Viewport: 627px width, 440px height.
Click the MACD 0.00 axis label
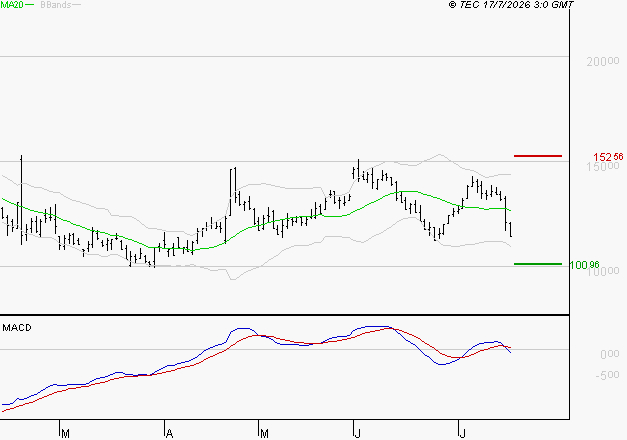(609, 354)
